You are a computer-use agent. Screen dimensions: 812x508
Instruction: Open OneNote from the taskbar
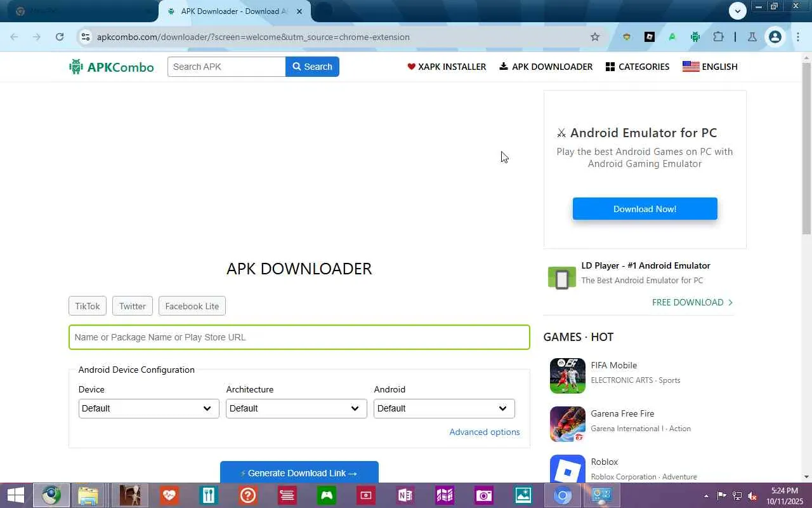(x=405, y=495)
